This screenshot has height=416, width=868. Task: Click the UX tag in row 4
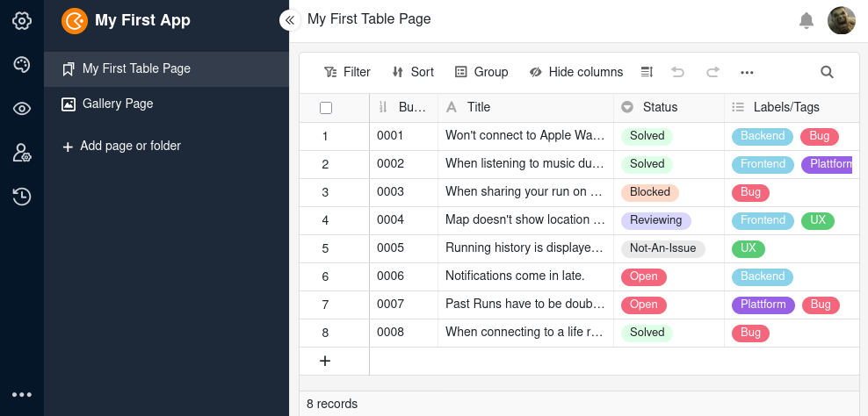818,220
